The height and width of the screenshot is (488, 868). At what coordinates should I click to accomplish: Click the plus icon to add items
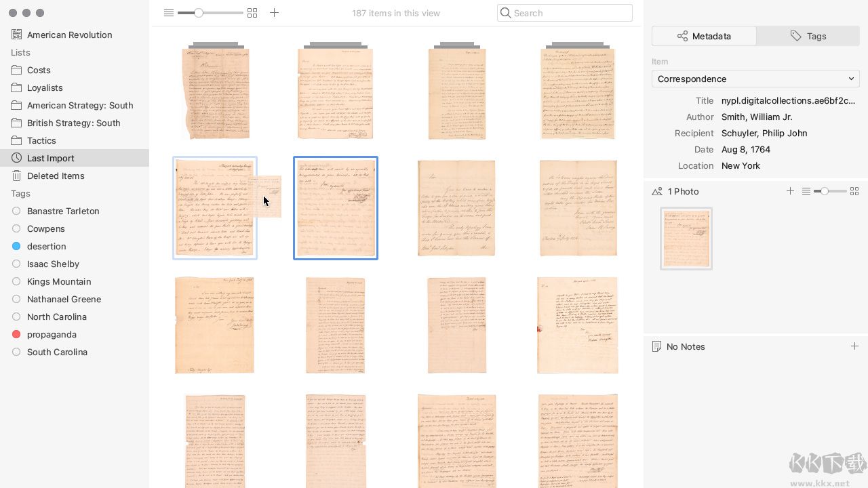[x=274, y=13]
